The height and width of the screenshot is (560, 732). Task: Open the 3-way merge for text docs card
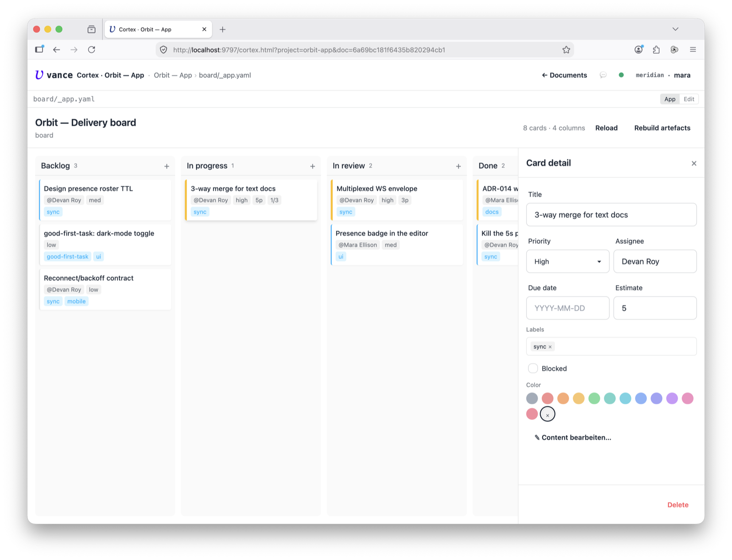[x=251, y=200]
